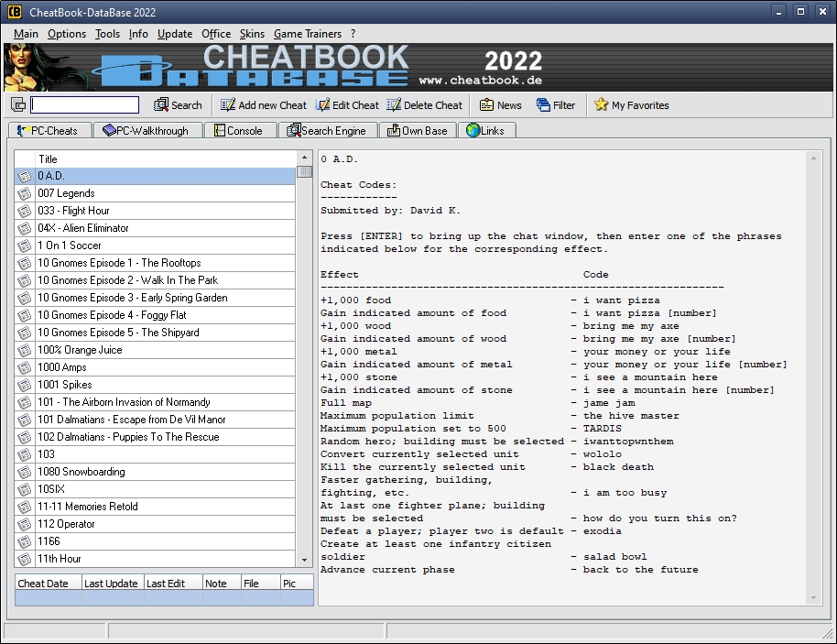Image resolution: width=837 pixels, height=644 pixels.
Task: Open the Options menu
Action: [67, 34]
